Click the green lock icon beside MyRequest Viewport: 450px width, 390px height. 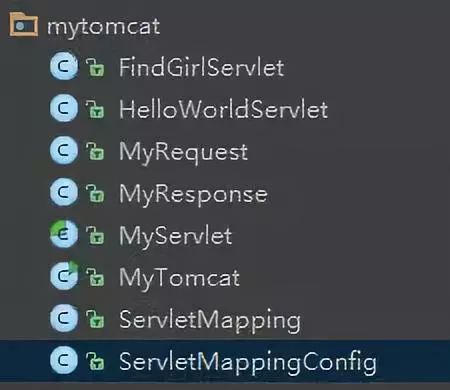coord(95,151)
